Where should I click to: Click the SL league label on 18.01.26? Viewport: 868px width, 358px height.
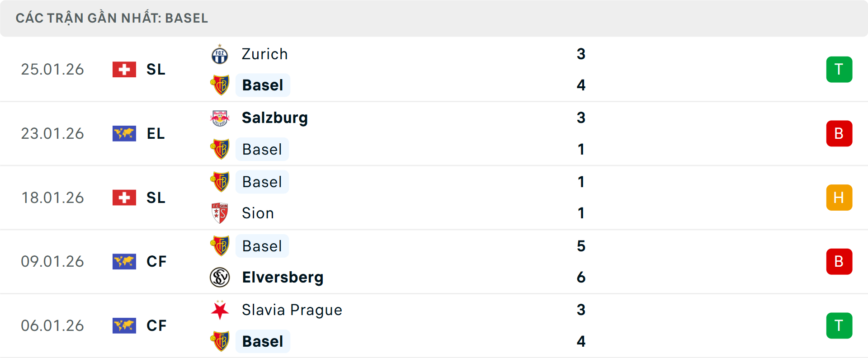pos(156,198)
